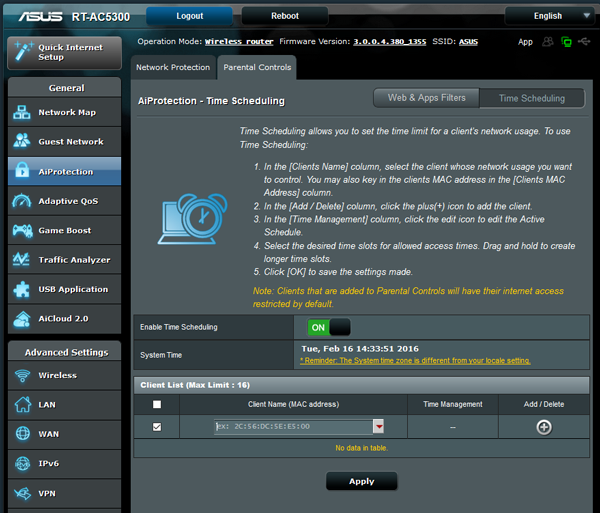
Task: Open Network Map from sidebar
Action: coord(64,112)
